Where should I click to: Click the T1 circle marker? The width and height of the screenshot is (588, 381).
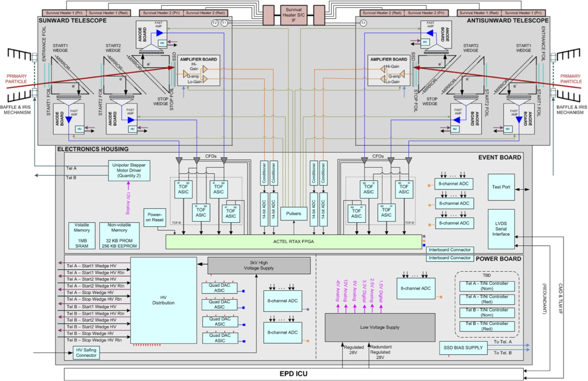(x=224, y=23)
